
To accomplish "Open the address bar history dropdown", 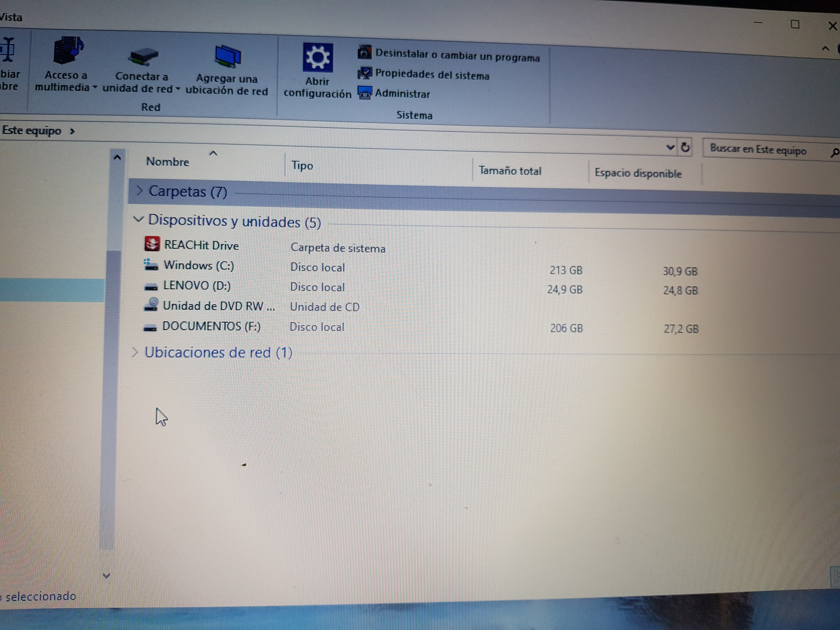I will pos(670,147).
